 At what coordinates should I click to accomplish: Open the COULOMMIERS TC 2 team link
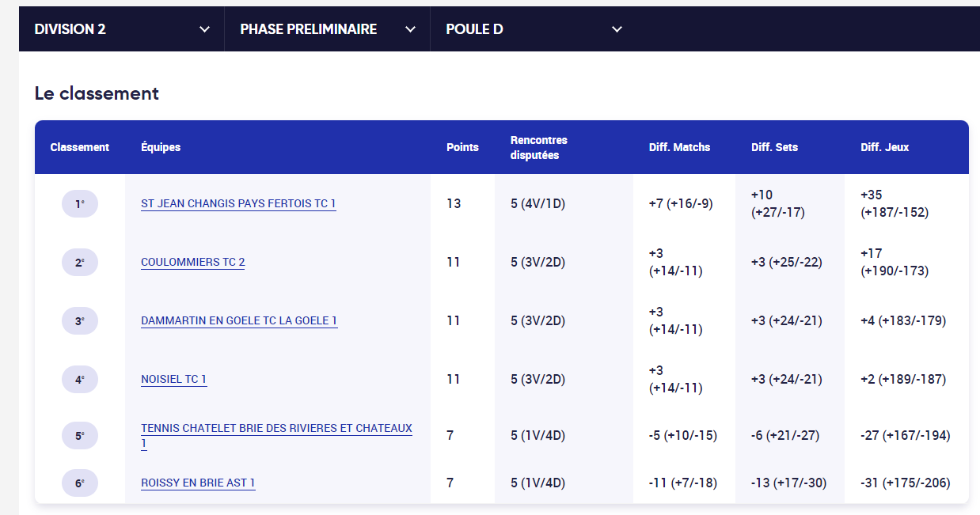coord(192,263)
